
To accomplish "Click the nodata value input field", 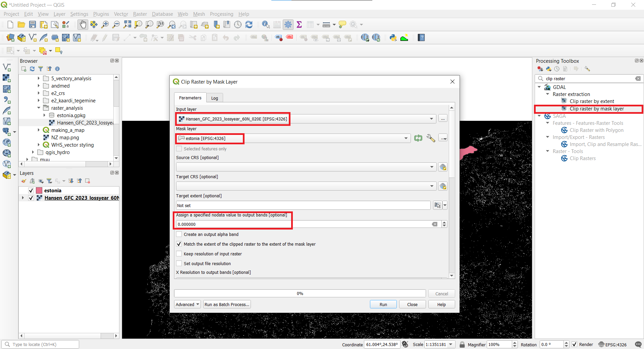I will tap(302, 224).
